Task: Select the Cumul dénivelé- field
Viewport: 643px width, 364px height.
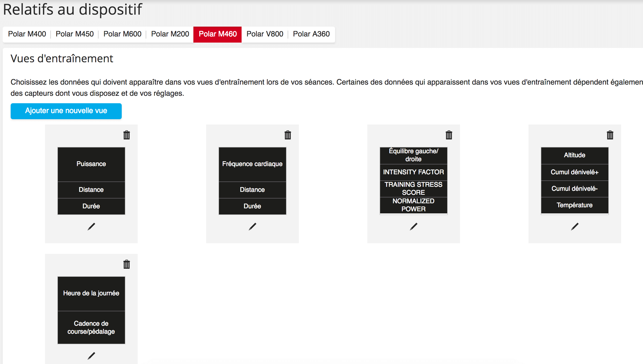Action: pos(575,189)
